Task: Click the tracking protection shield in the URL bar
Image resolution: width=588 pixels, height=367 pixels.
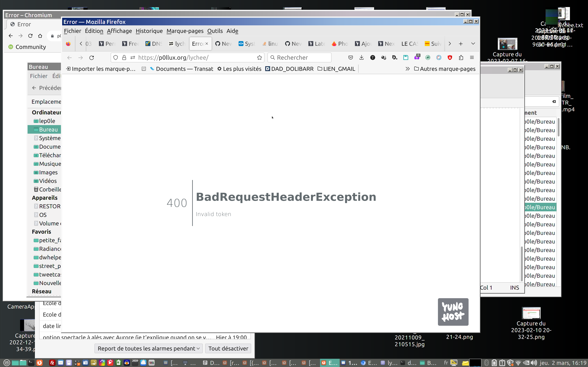Action: [116, 57]
